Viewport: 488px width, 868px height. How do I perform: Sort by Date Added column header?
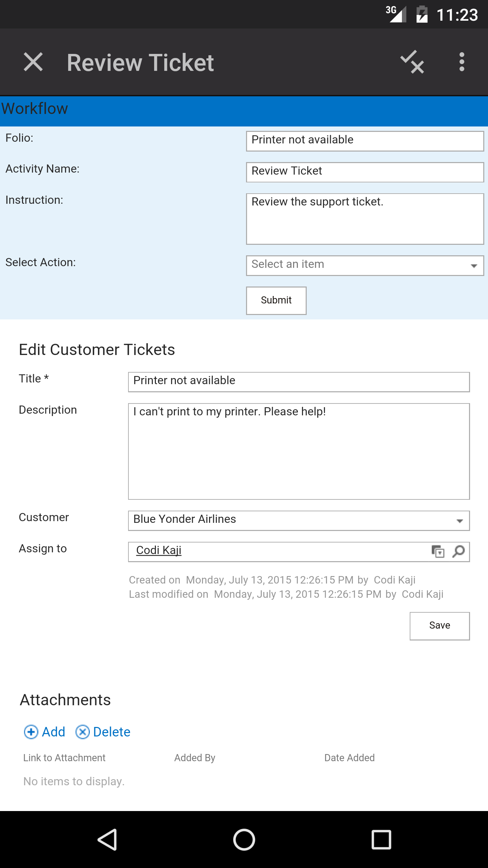tap(349, 758)
